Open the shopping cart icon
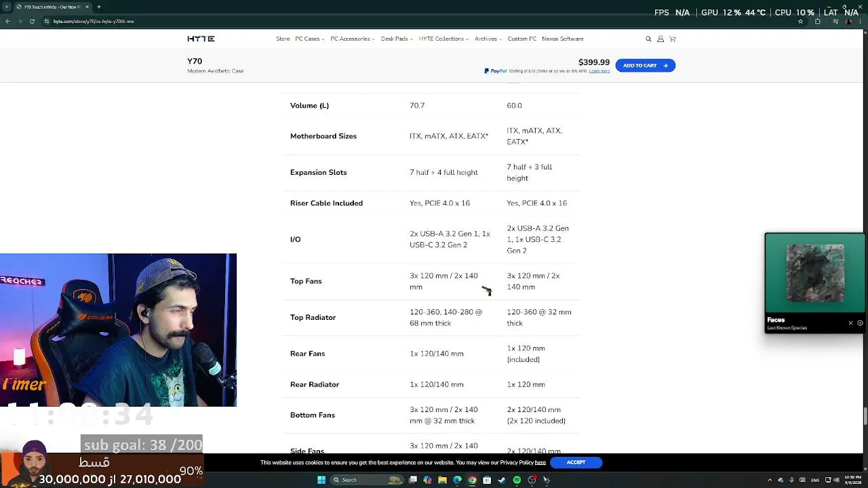 tap(673, 39)
